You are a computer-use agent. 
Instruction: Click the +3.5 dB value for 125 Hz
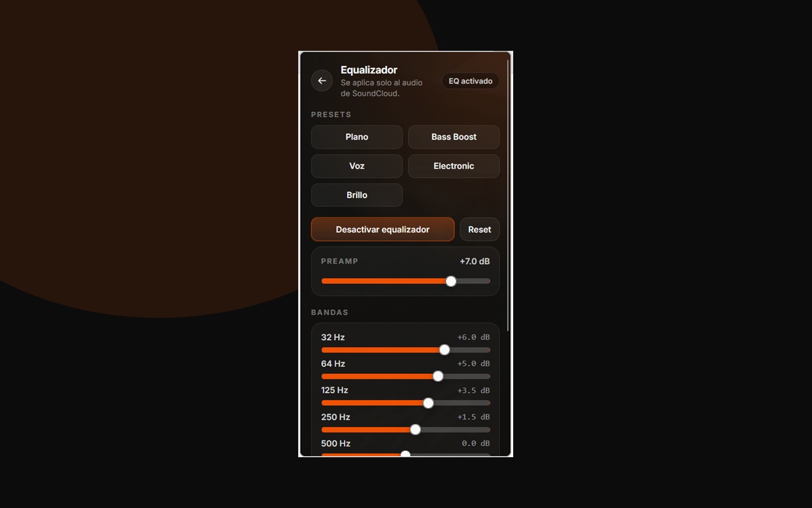pyautogui.click(x=473, y=391)
